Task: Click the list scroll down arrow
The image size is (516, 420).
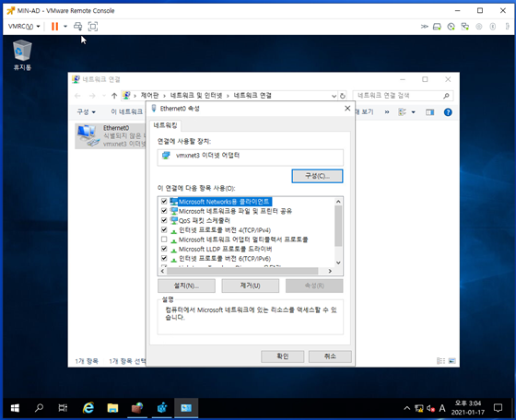Action: pos(338,262)
